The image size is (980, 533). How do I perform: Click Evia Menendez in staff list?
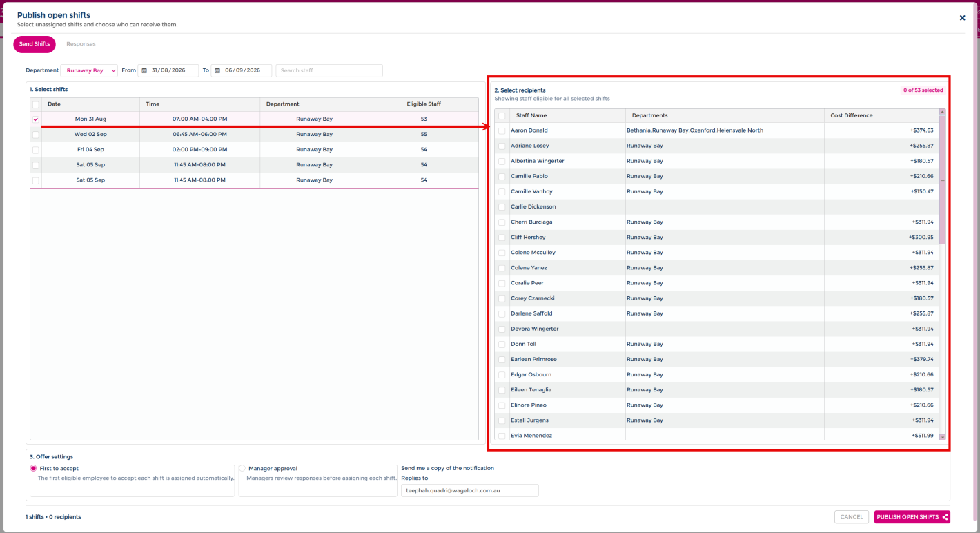tap(531, 436)
